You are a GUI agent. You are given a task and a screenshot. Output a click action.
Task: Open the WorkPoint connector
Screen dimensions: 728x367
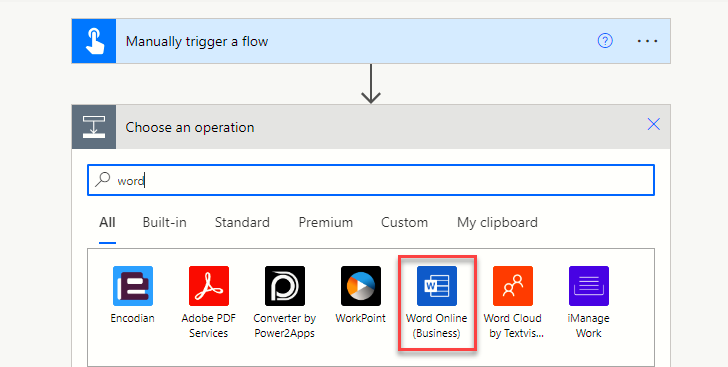point(361,286)
